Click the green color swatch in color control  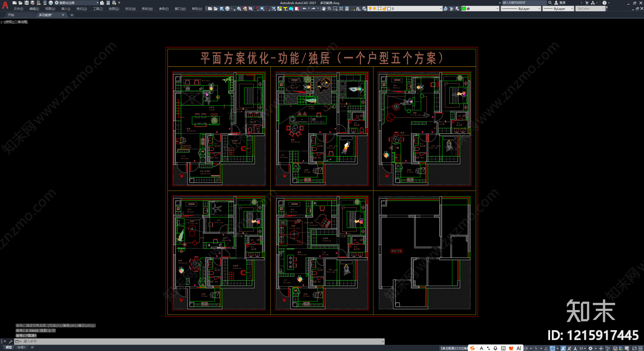tap(464, 8)
